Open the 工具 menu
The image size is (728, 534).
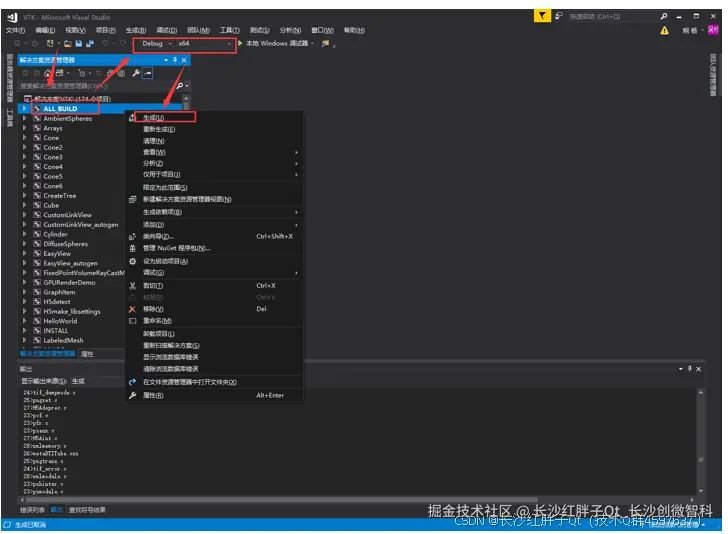click(229, 31)
